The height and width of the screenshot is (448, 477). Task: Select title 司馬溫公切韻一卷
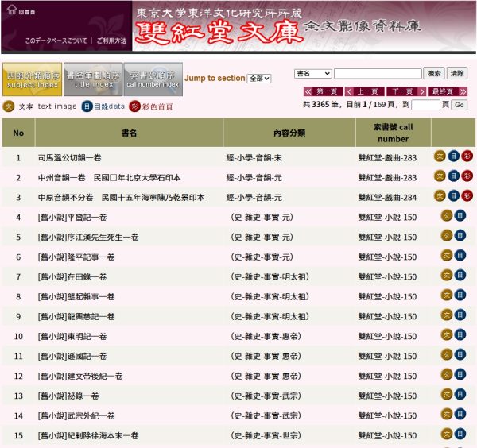click(x=70, y=158)
